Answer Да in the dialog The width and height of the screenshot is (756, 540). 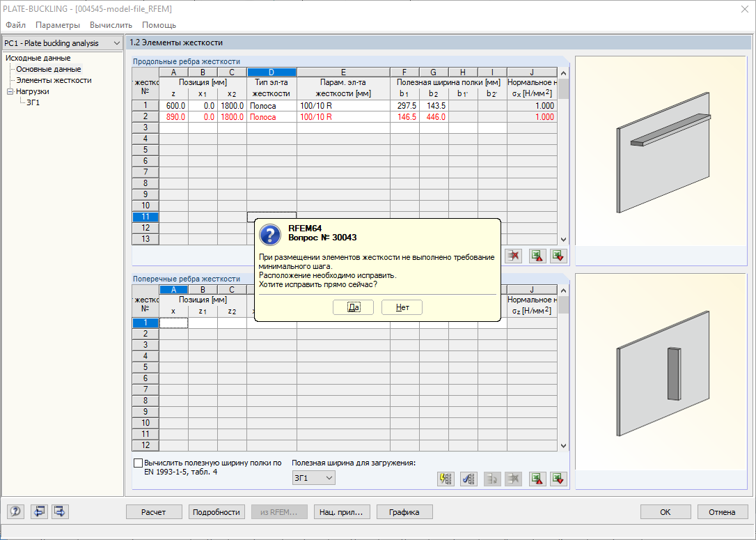(x=353, y=307)
